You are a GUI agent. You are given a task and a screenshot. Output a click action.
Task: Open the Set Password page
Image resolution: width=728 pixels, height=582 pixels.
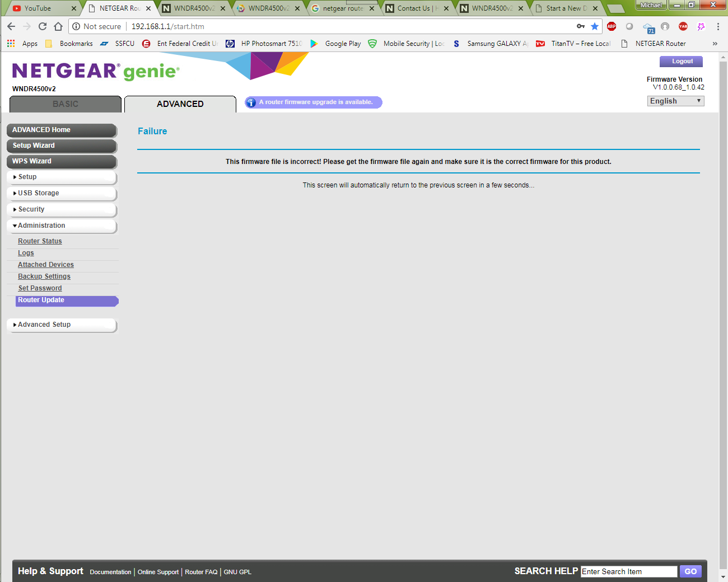click(40, 288)
